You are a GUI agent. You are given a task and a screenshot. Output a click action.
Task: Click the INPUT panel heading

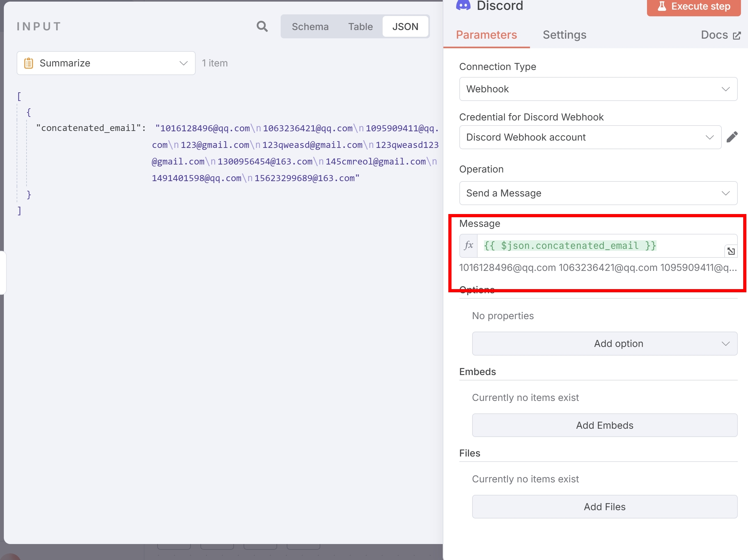(39, 27)
